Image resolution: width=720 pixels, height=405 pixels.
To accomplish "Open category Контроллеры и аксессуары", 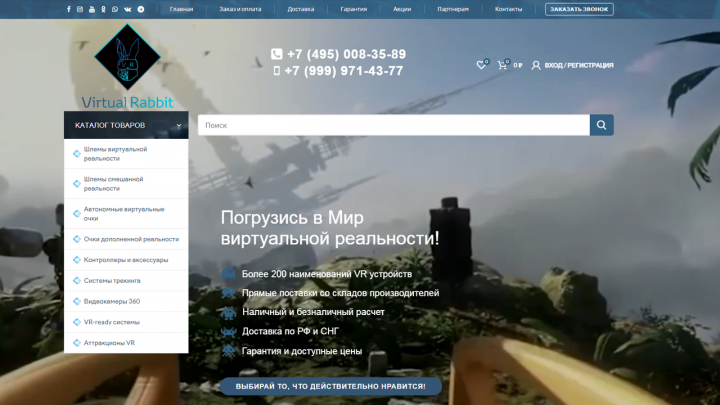I will click(x=126, y=260).
